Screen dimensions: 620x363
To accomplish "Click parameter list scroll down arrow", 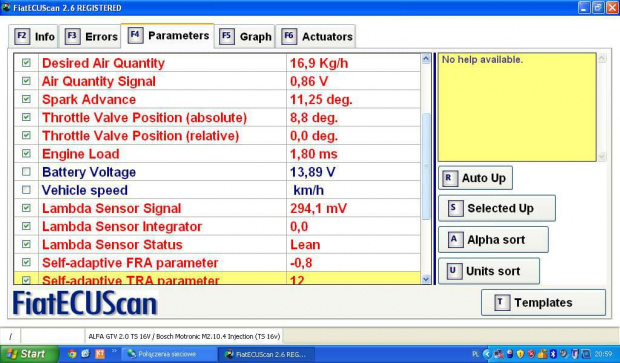I will click(x=426, y=279).
